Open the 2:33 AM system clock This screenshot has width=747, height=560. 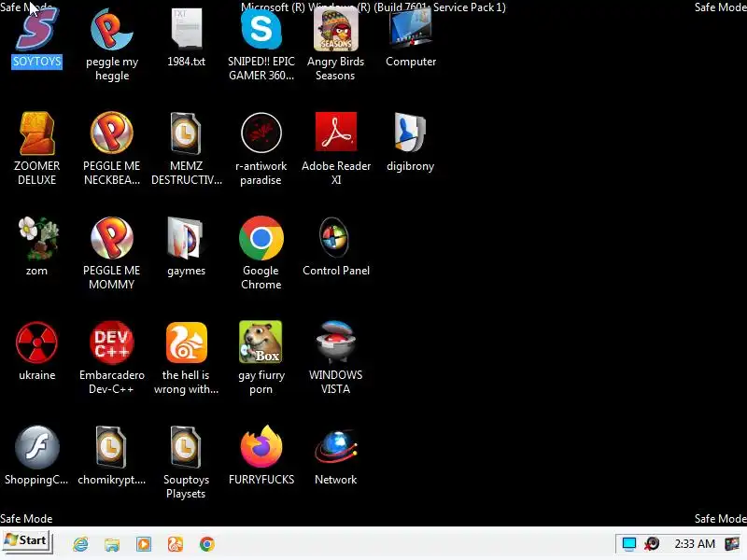coord(695,544)
